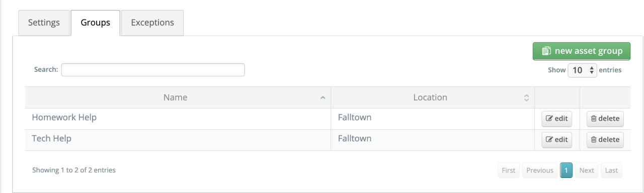Screen dimensions: 644x193
Task: Switch to the Exceptions tab
Action: (152, 23)
